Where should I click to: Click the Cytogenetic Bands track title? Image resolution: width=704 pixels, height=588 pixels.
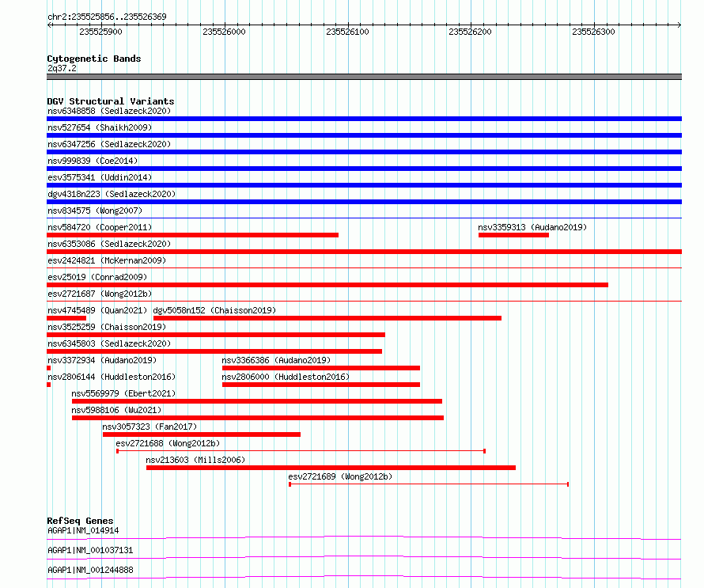[x=94, y=59]
